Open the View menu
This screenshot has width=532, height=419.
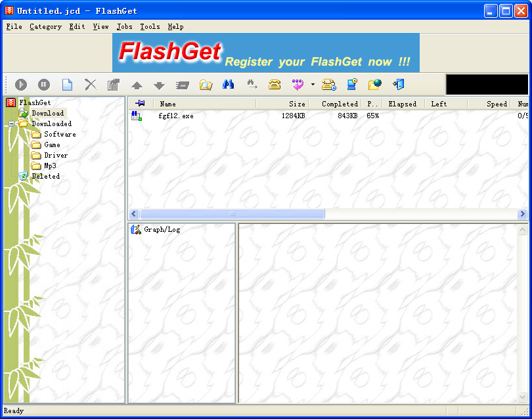[x=100, y=26]
